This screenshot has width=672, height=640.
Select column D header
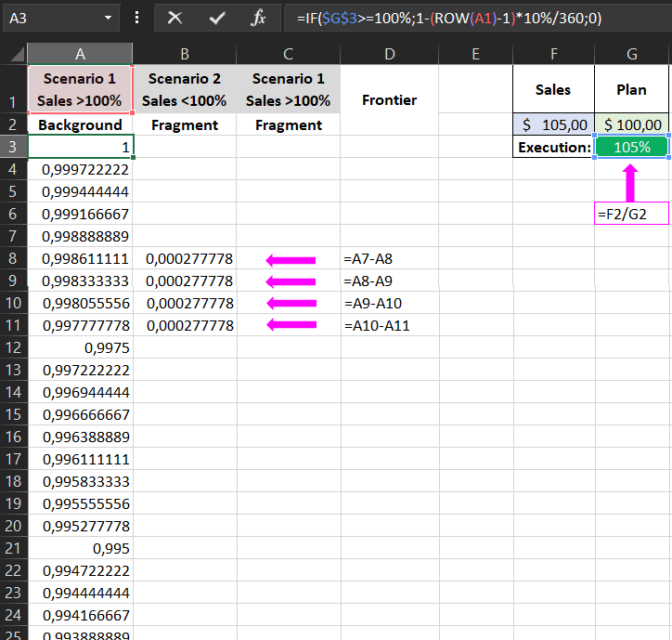pyautogui.click(x=389, y=54)
